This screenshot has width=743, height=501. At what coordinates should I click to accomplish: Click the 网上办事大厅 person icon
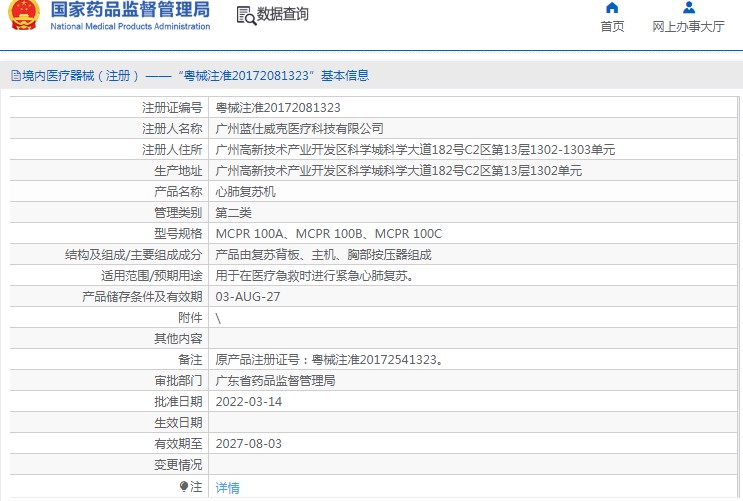tap(688, 8)
